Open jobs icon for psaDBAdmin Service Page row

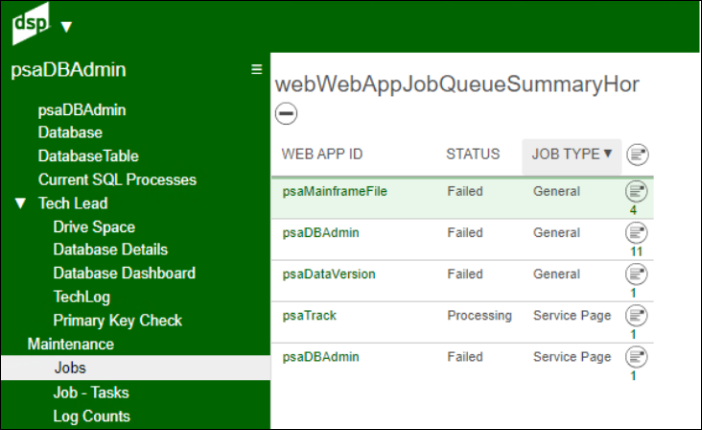point(636,357)
